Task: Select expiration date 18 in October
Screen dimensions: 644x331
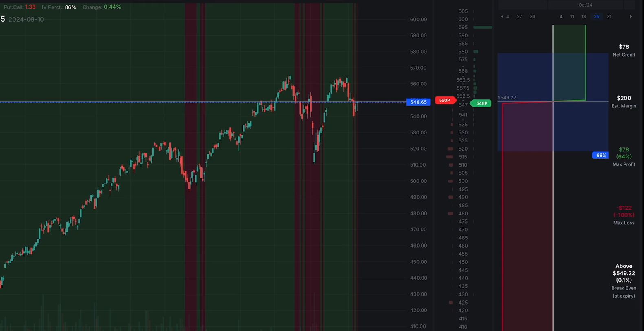Action: pos(584,17)
